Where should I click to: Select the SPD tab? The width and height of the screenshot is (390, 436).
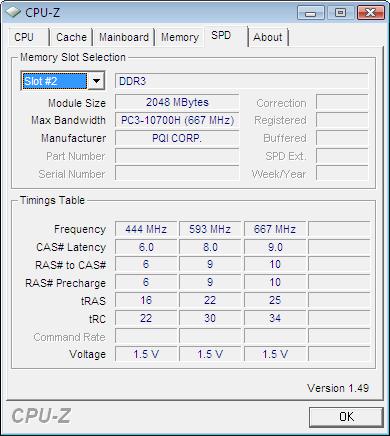(226, 36)
